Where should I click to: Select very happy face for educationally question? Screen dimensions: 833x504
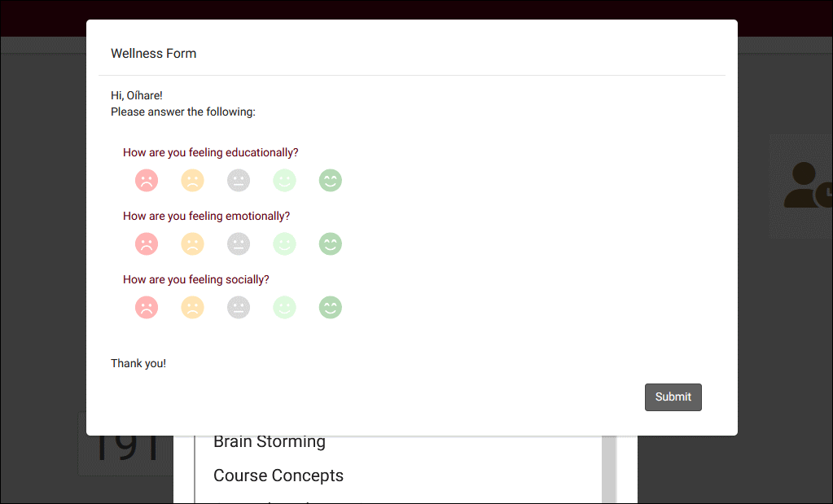[x=330, y=181]
